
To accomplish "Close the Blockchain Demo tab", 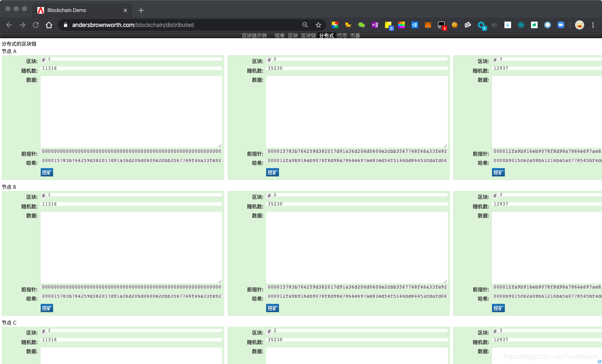I will coord(125,10).
